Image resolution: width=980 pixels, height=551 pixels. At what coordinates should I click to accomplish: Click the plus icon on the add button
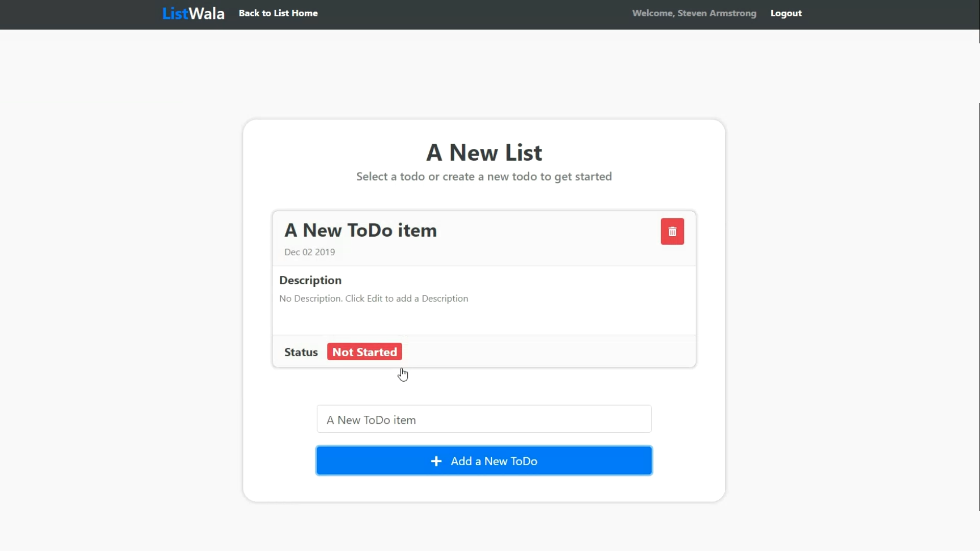[x=436, y=461]
